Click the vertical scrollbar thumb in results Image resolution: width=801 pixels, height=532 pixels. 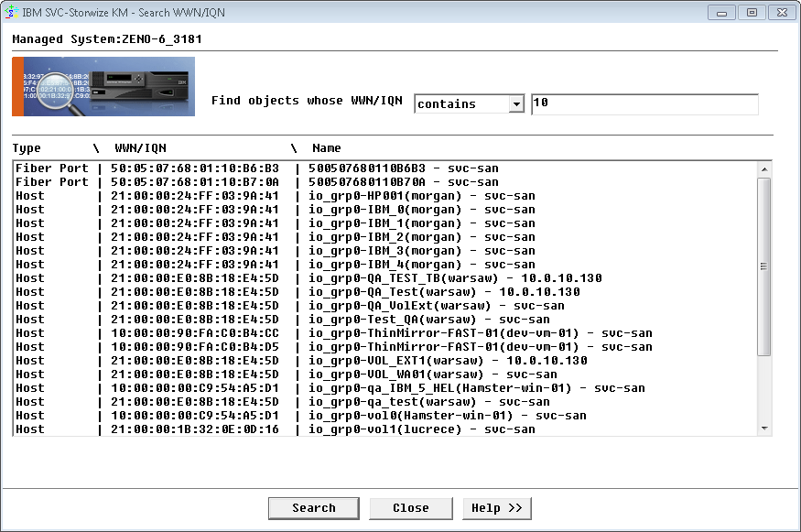764,266
